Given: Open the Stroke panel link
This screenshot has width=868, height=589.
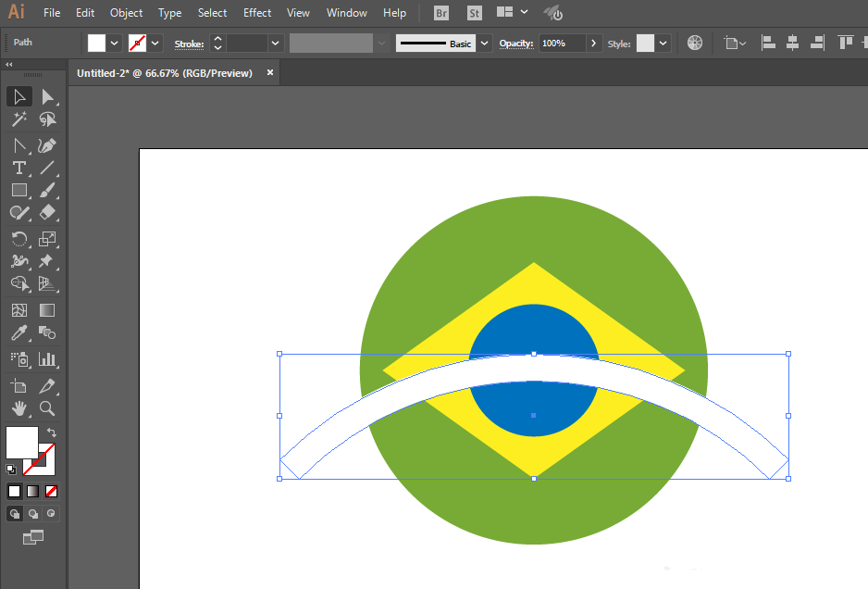Looking at the screenshot, I should pyautogui.click(x=189, y=44).
